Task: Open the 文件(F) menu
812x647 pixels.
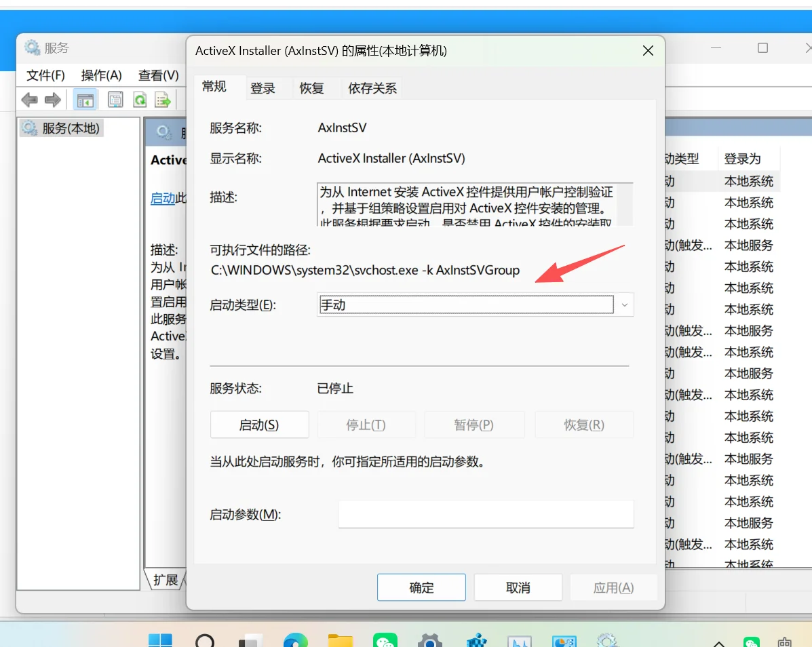Action: pos(45,75)
